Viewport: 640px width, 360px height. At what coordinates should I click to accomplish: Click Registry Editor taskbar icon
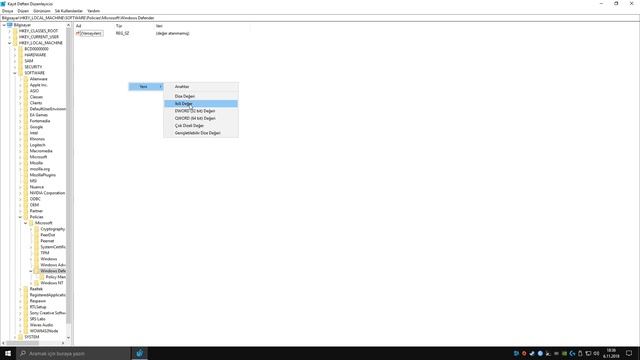pyautogui.click(x=140, y=353)
